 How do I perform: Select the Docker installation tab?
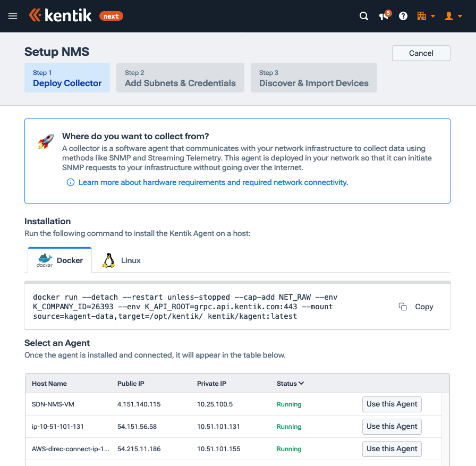click(59, 260)
